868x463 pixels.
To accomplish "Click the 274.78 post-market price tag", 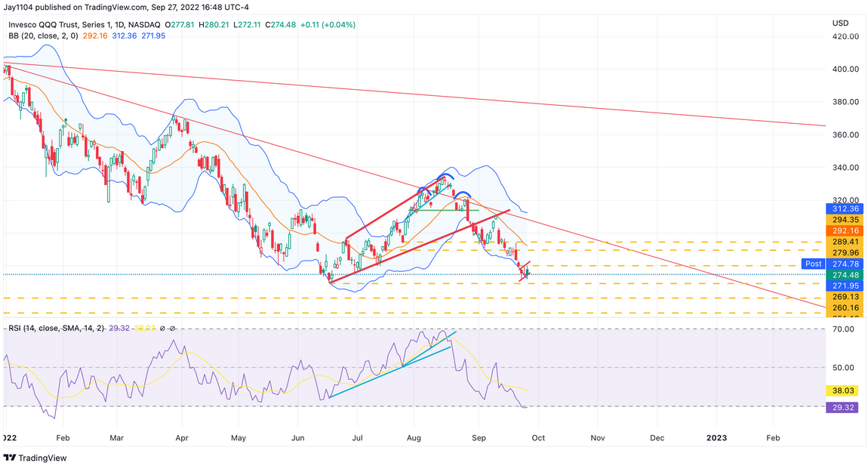I will 845,264.
